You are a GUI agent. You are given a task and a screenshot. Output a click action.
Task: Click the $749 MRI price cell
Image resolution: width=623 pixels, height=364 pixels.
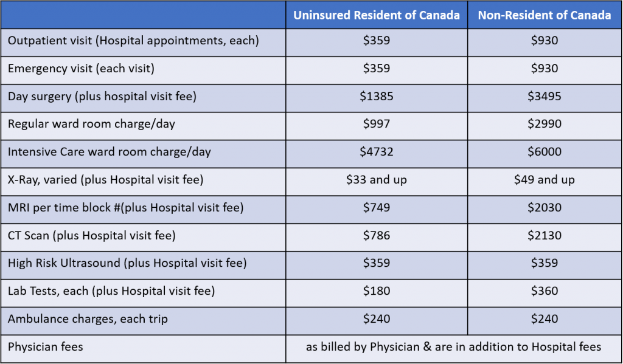click(377, 208)
